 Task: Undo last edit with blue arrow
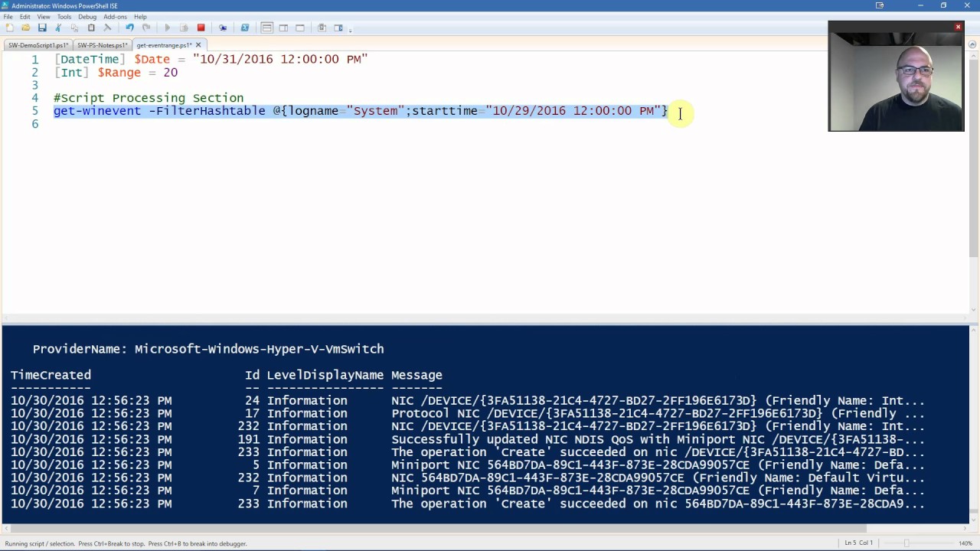(x=129, y=28)
